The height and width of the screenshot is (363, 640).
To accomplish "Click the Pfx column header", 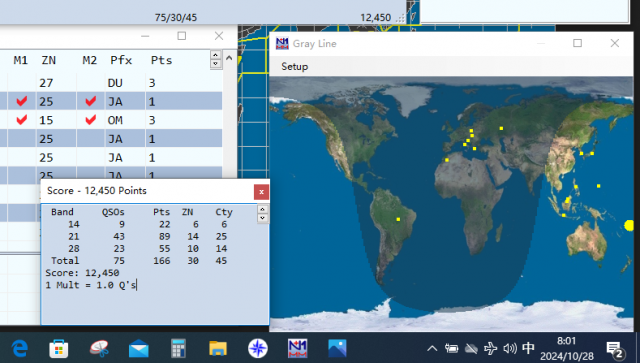I will click(121, 60).
